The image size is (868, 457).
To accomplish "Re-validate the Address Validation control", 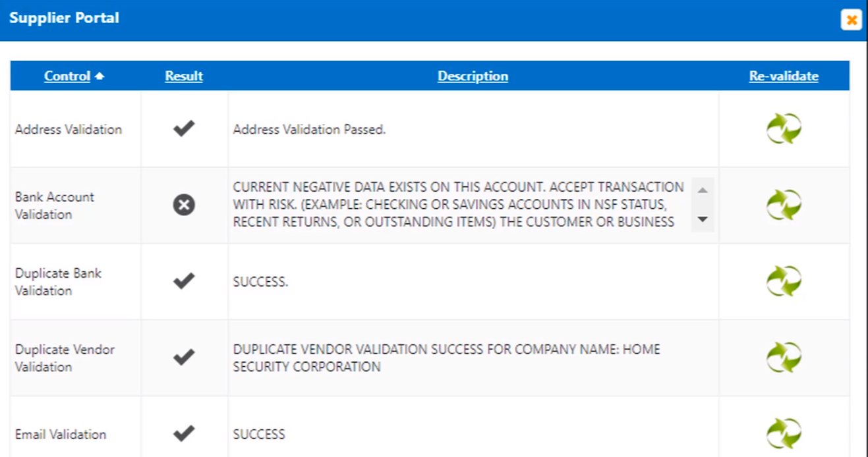I will [x=784, y=128].
